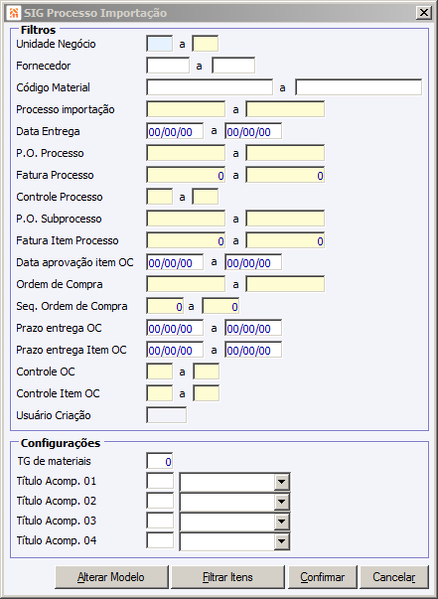Image resolution: width=438 pixels, height=599 pixels.
Task: Focus the Controle Processo end field
Action: click(x=205, y=197)
